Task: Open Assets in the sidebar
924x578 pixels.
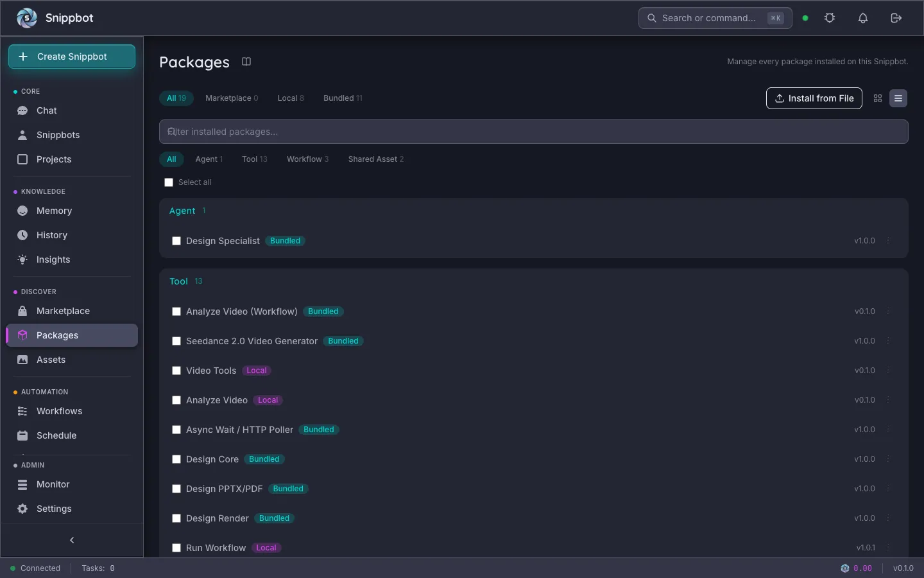Action: click(x=72, y=360)
